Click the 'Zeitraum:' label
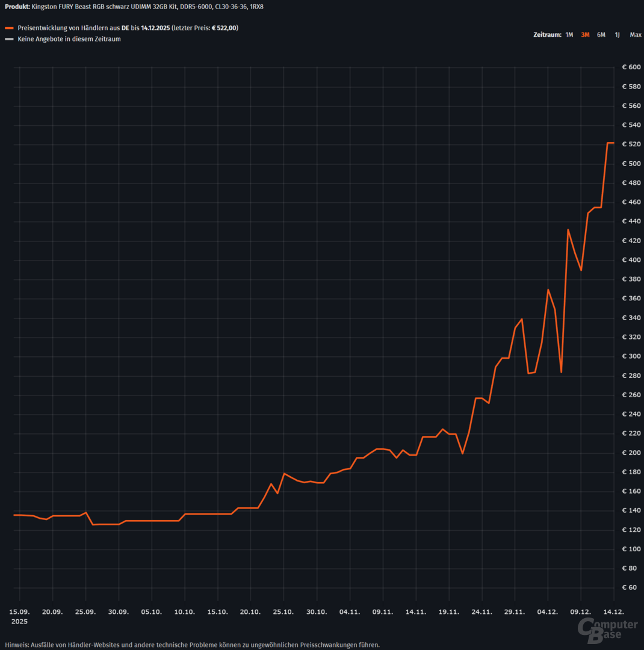Screen dimensions: 644x650 (547, 35)
